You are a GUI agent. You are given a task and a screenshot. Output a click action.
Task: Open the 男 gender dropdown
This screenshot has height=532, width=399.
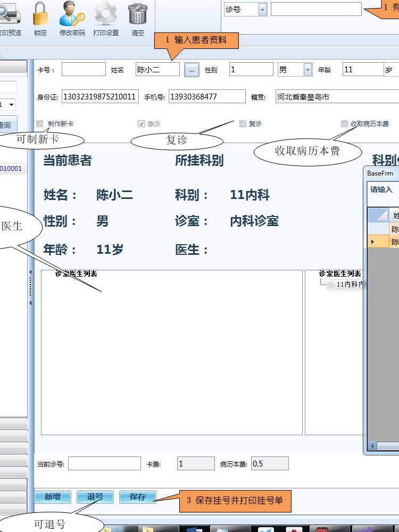(x=307, y=70)
